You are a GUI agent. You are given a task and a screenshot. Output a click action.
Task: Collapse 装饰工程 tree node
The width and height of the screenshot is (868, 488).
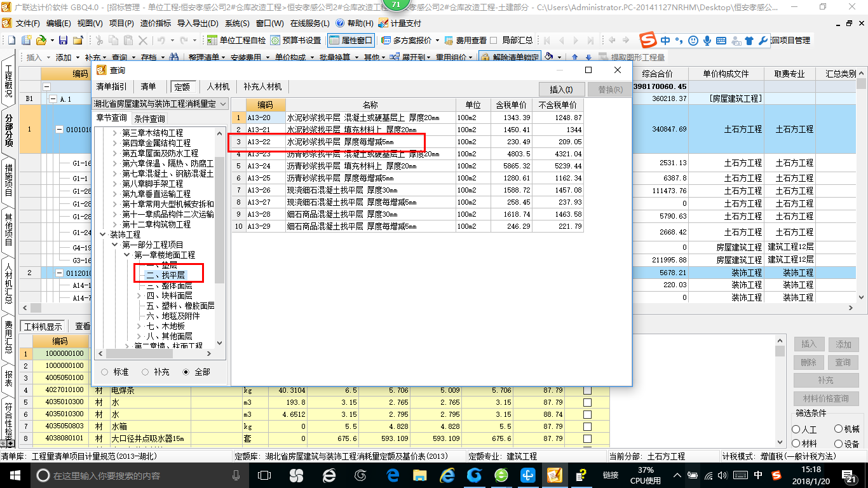(104, 234)
